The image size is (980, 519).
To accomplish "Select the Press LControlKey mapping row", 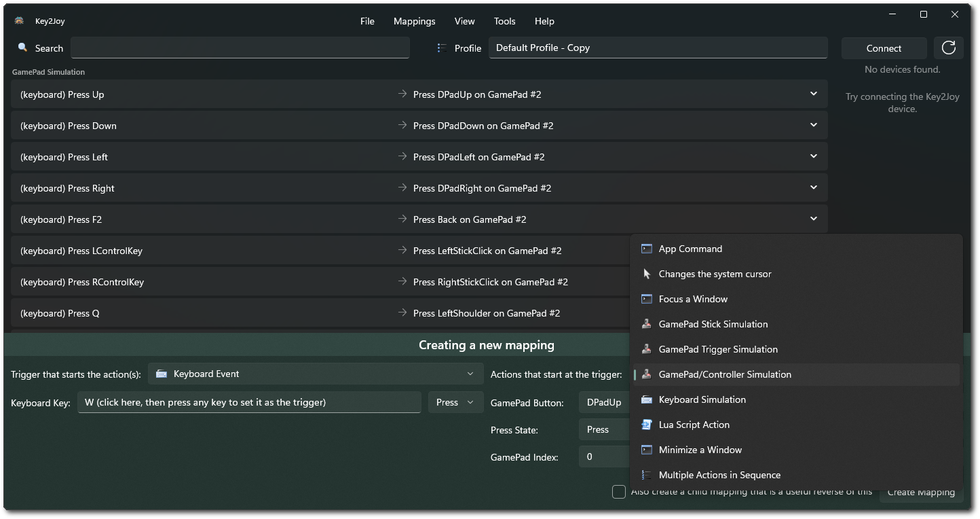I will (320, 251).
